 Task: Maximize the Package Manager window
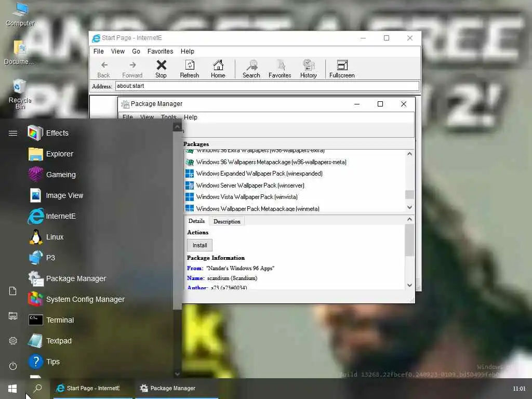(x=380, y=104)
